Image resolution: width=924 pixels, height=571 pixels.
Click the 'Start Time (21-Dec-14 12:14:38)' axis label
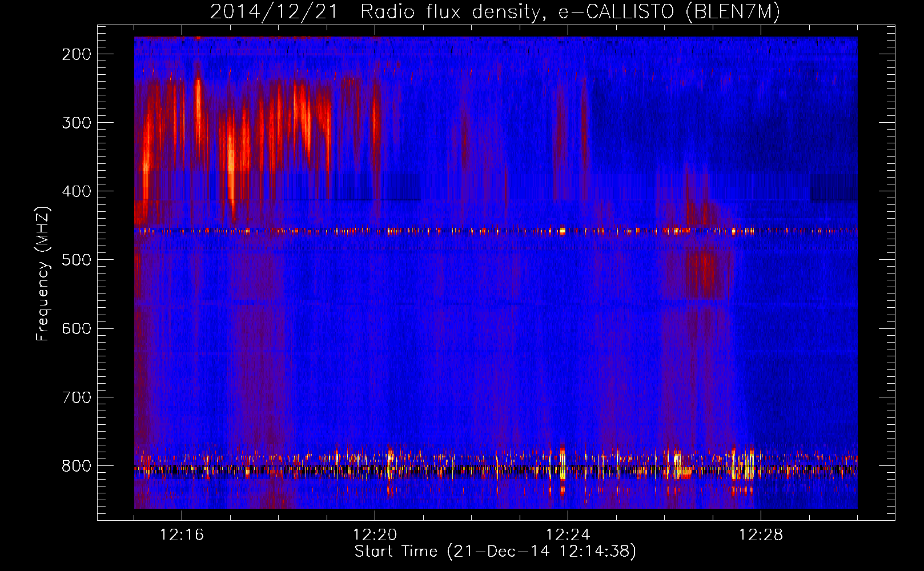tap(495, 552)
